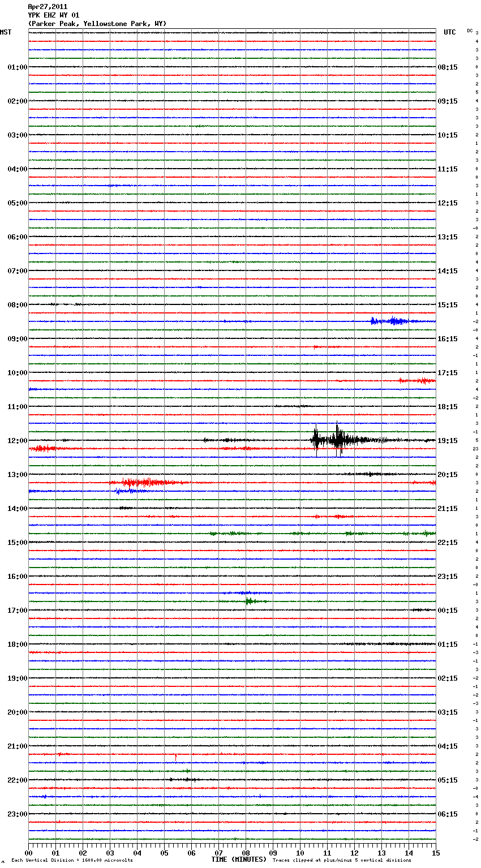Image resolution: width=481 pixels, height=868 pixels.
Task: Click the 14:15 UTC time label
Action: tap(448, 271)
